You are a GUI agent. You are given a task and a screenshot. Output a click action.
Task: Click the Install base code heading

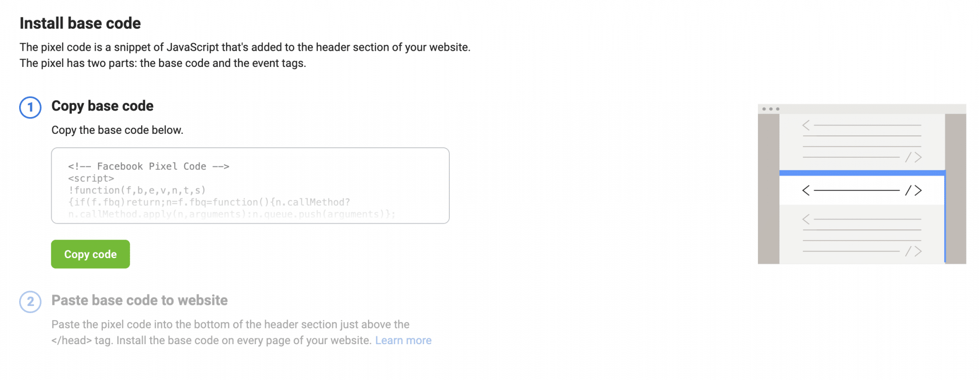click(x=80, y=23)
